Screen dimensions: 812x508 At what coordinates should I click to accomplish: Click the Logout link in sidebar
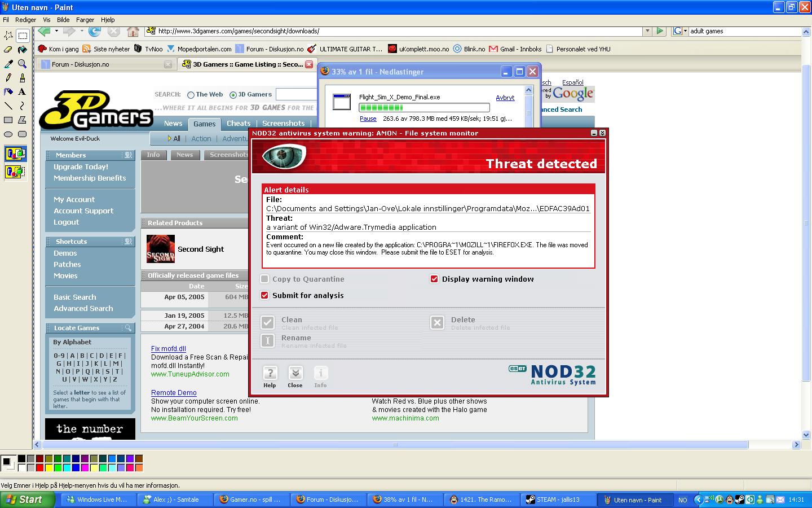tap(66, 222)
